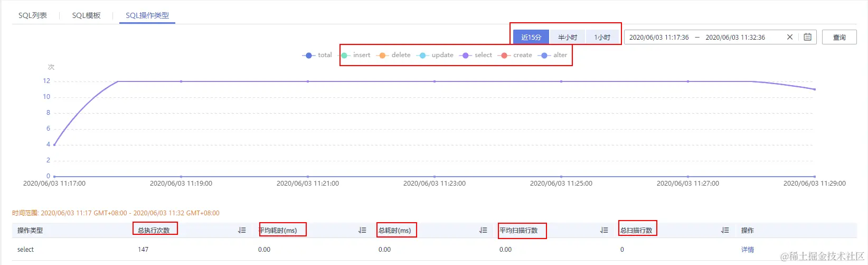Viewport: 868px width, 265px height.
Task: Click the 147 execution count cell
Action: (x=143, y=250)
